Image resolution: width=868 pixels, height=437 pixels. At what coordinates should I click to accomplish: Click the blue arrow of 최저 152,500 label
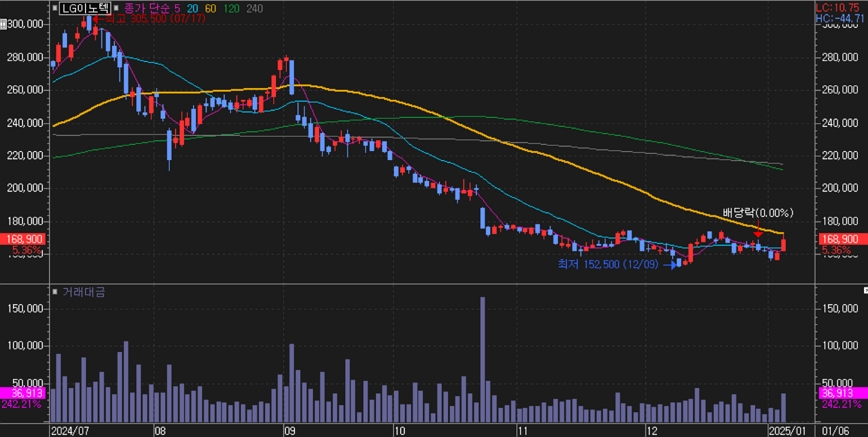(x=669, y=265)
